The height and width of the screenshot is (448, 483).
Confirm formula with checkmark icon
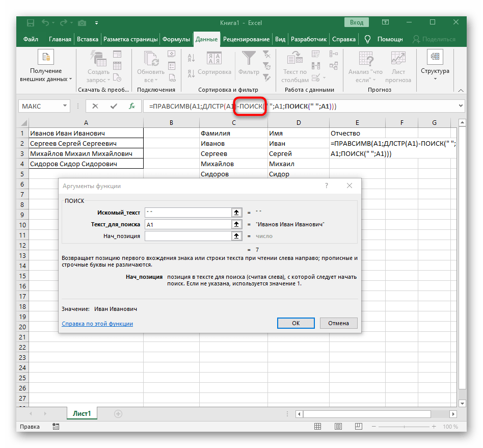[113, 106]
